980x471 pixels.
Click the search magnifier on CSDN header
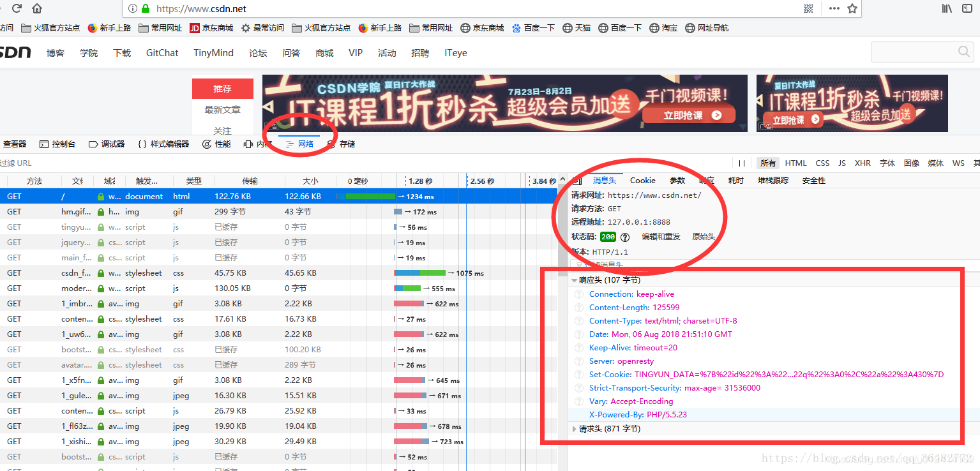point(964,52)
